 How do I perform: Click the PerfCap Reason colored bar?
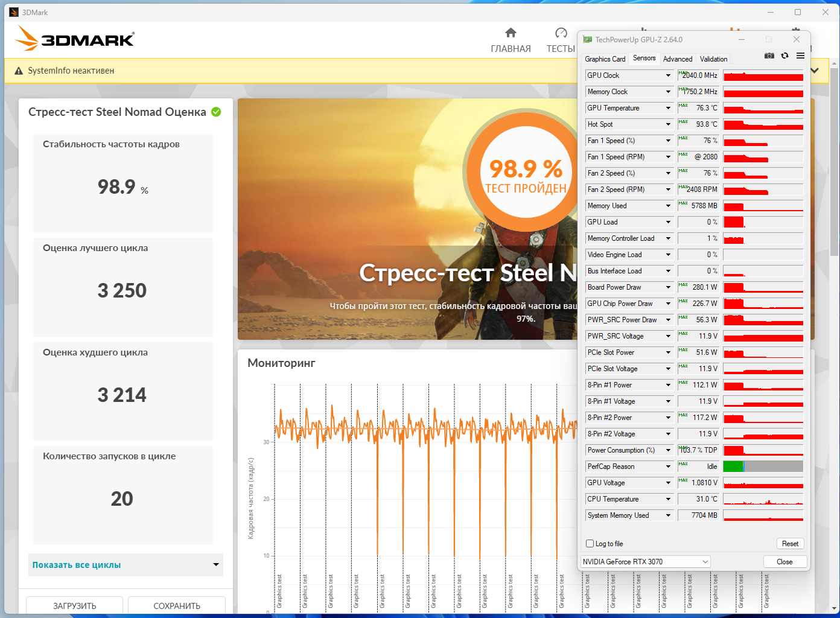[x=763, y=467]
